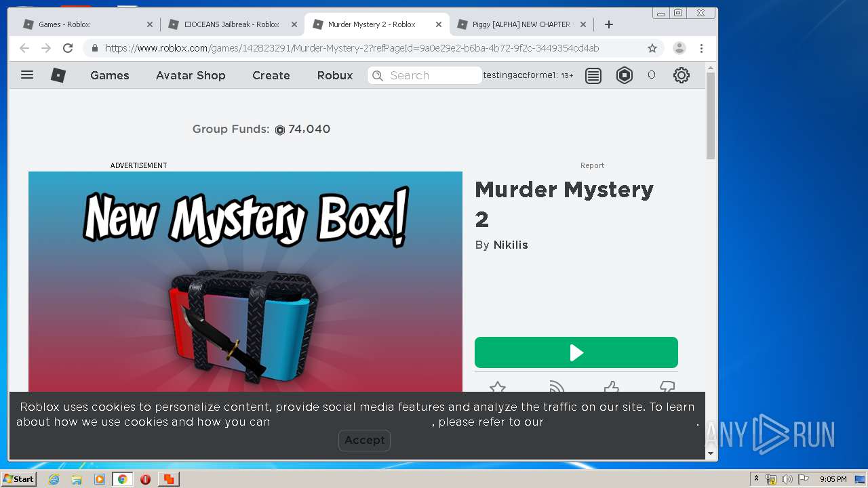This screenshot has height=488, width=868.
Task: Focus the Roblox search field
Action: 425,75
